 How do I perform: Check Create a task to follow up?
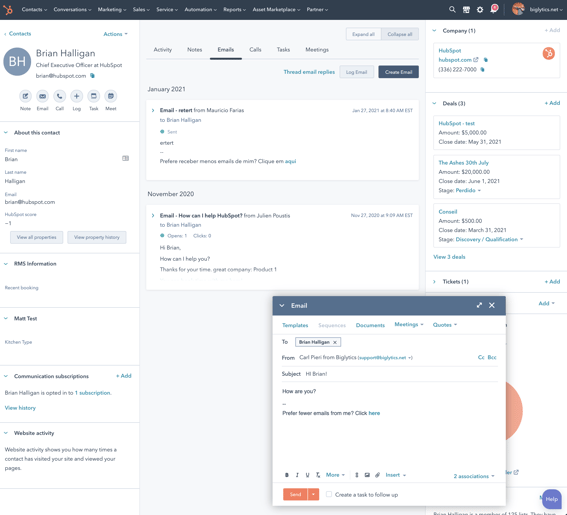click(329, 494)
